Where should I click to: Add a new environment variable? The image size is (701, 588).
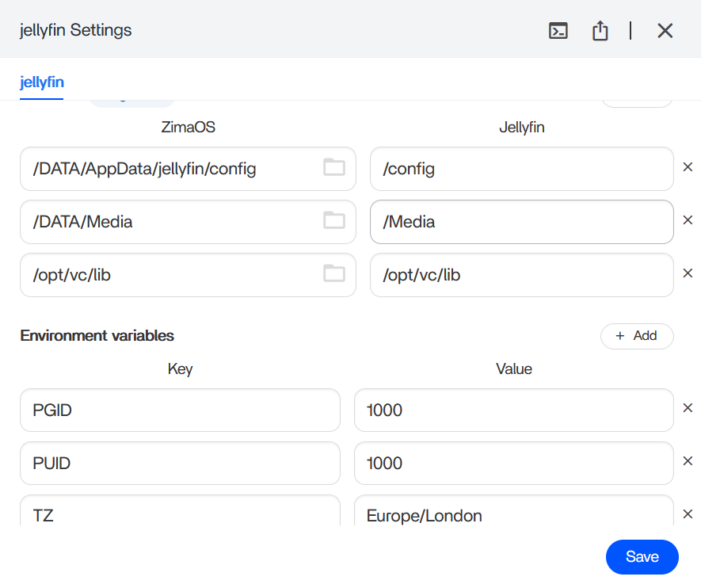click(637, 336)
